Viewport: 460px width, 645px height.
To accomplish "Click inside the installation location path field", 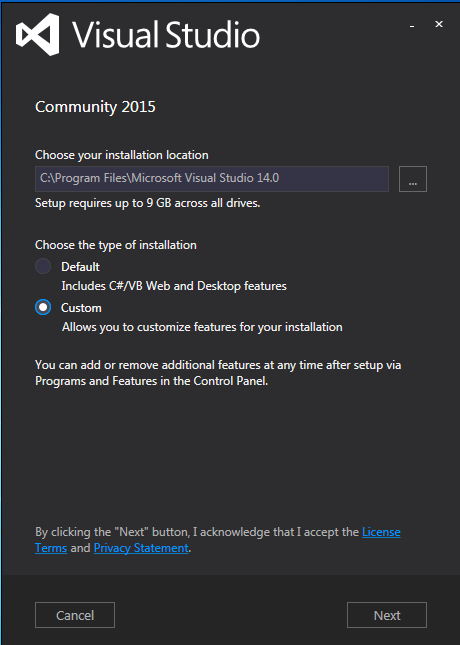I will 212,179.
